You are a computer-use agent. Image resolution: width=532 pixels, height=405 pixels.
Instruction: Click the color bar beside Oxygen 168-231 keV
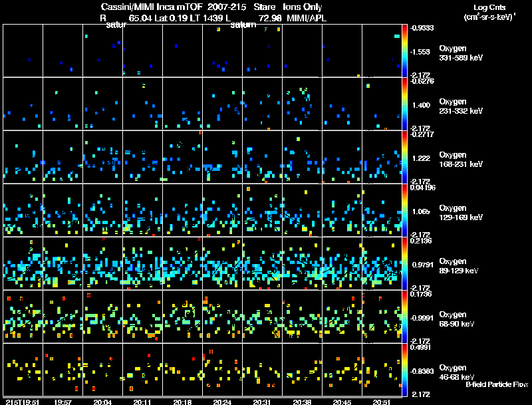point(404,157)
